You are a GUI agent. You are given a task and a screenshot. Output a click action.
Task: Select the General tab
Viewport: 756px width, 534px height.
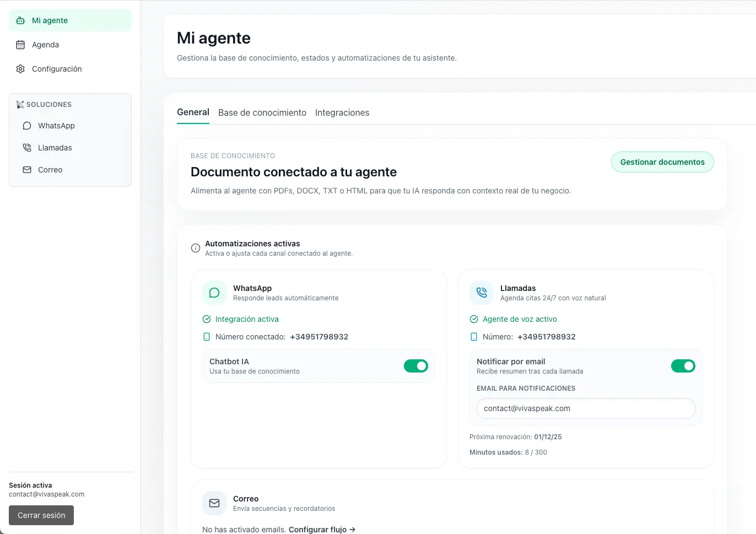193,112
